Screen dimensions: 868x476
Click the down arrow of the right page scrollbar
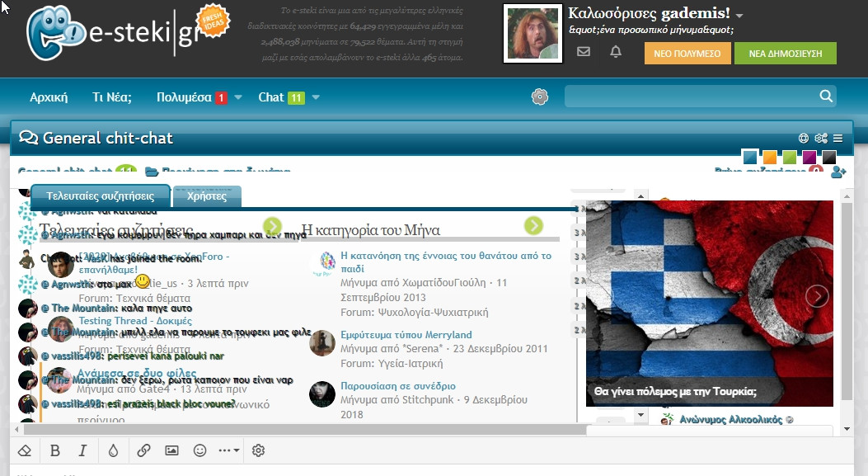pyautogui.click(x=847, y=429)
